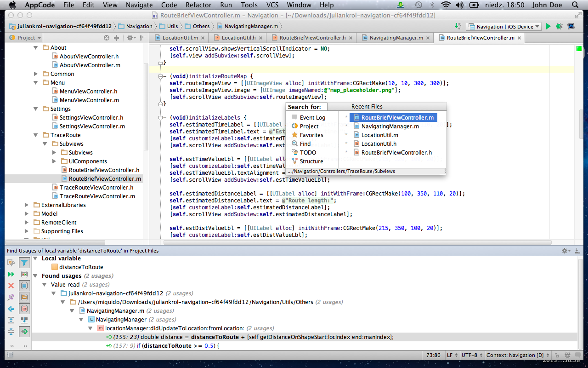The height and width of the screenshot is (368, 588).
Task: Open Find Usages panel gear menu
Action: (x=565, y=251)
